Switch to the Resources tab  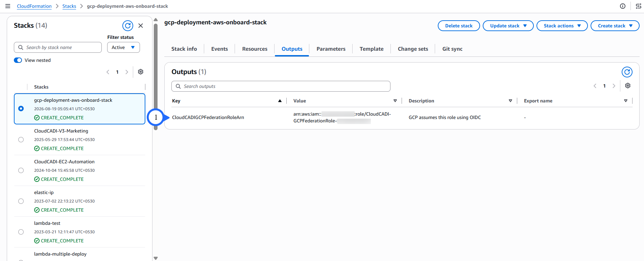pos(255,49)
